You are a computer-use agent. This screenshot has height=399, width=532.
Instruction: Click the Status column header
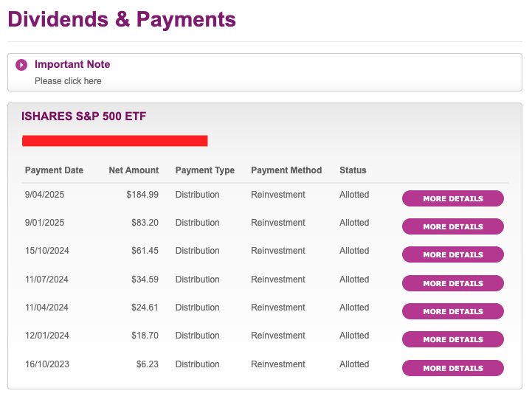[x=353, y=170]
